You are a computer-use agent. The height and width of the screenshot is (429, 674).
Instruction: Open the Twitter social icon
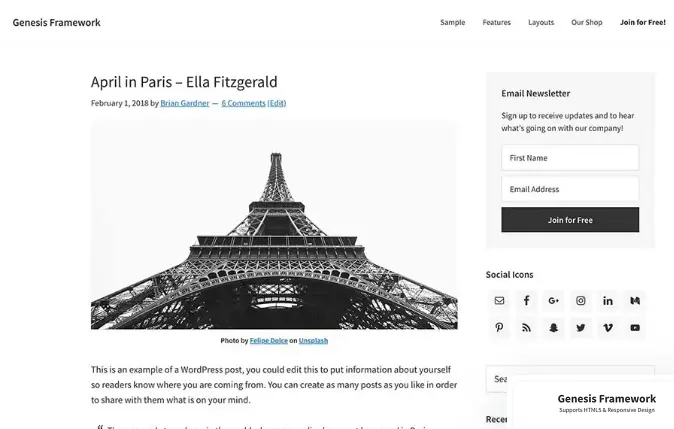[x=581, y=328]
